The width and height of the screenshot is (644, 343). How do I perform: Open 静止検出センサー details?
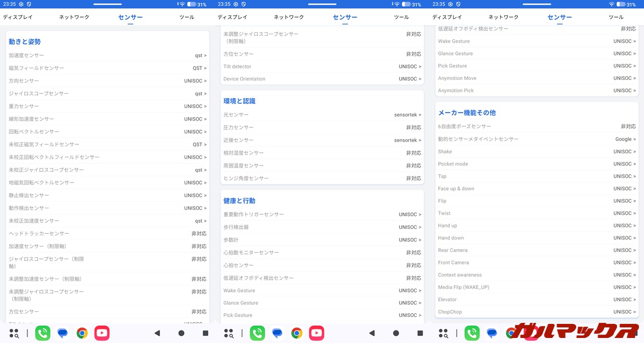[x=108, y=195]
